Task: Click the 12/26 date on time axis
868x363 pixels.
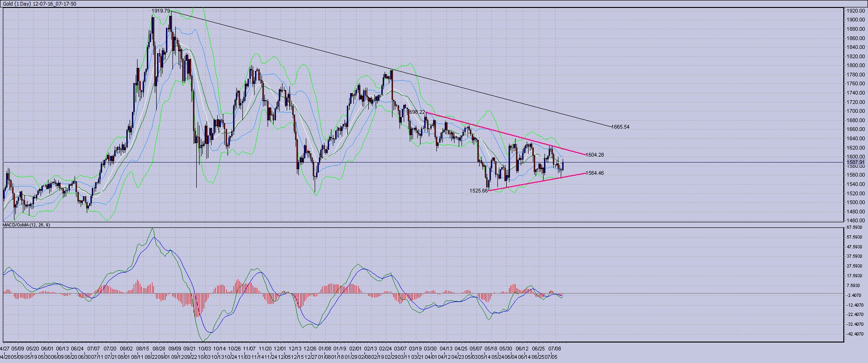Action: tap(310, 348)
